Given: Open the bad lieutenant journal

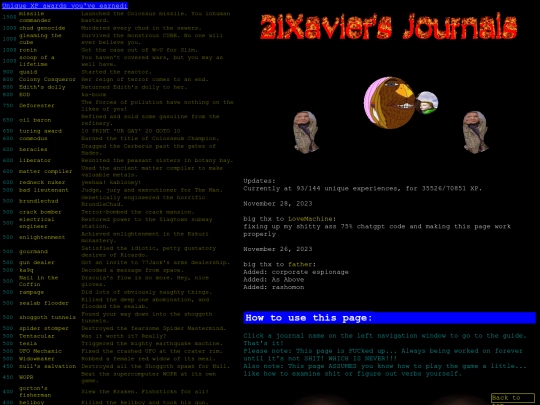Looking at the screenshot, I should (x=44, y=190).
